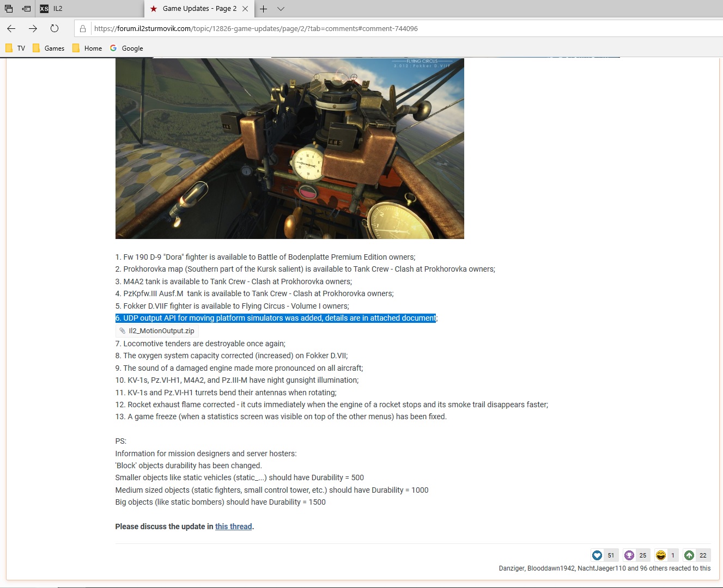This screenshot has height=588, width=723.
Task: Click the green upvote reaction icon
Action: tap(689, 555)
